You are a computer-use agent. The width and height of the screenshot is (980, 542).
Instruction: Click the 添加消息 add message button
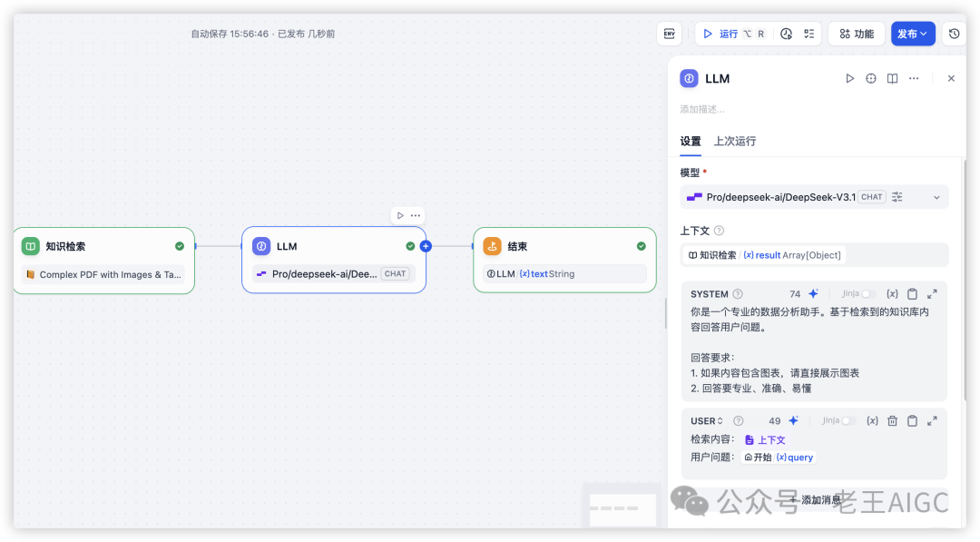814,499
